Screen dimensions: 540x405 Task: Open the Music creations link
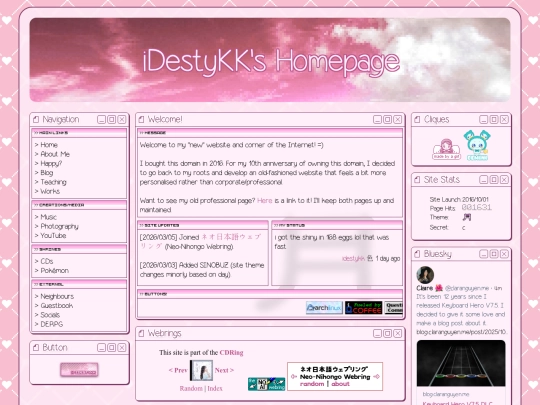pyautogui.click(x=49, y=217)
